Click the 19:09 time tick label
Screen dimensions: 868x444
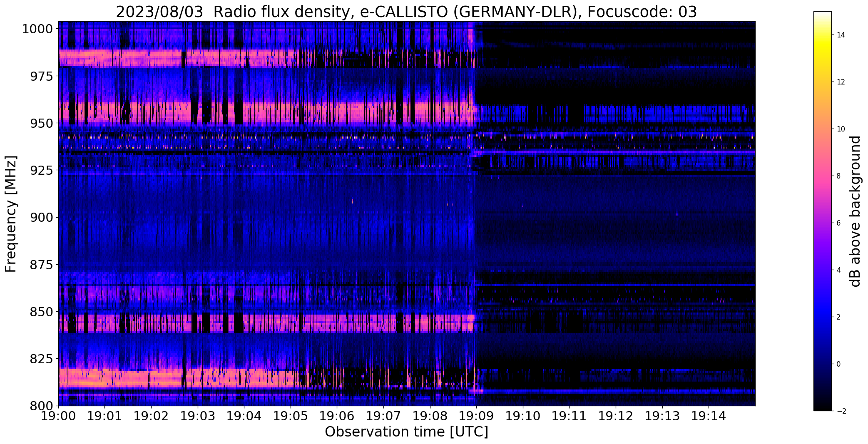pyautogui.click(x=476, y=416)
